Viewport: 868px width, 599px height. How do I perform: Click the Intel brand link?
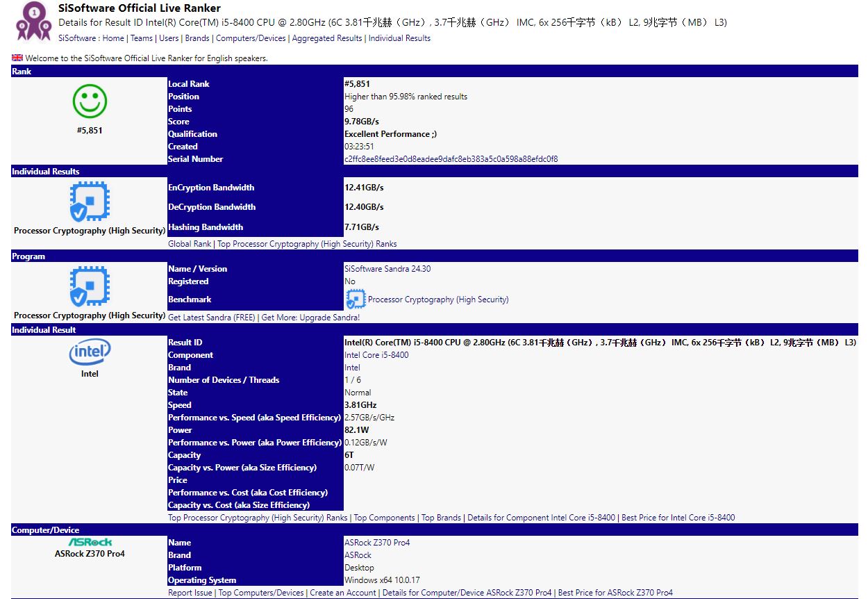(352, 368)
